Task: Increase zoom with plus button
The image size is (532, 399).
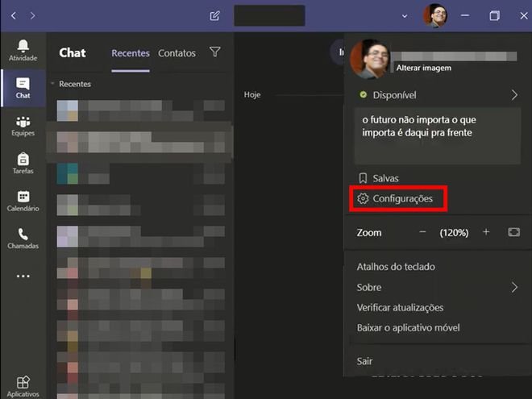Action: (486, 232)
